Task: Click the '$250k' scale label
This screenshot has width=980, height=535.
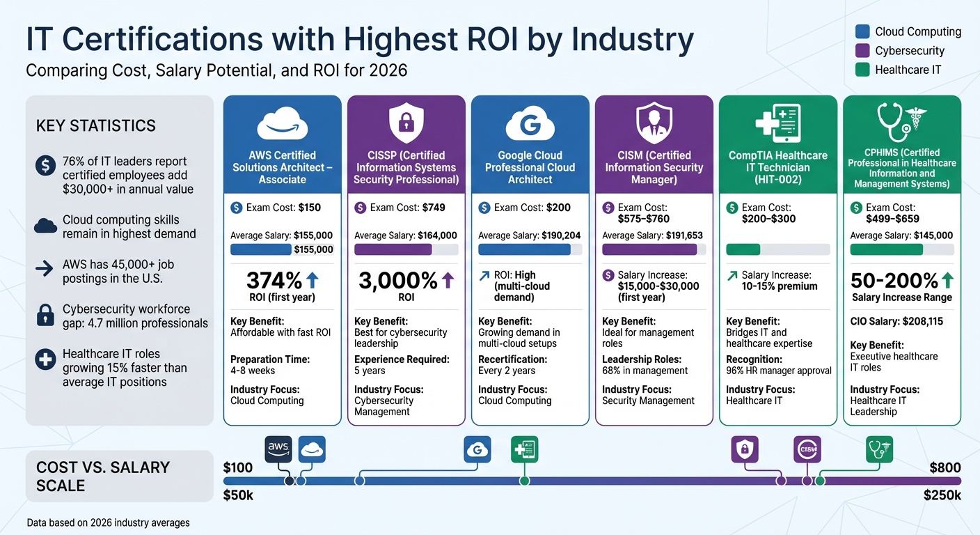Action: point(942,495)
